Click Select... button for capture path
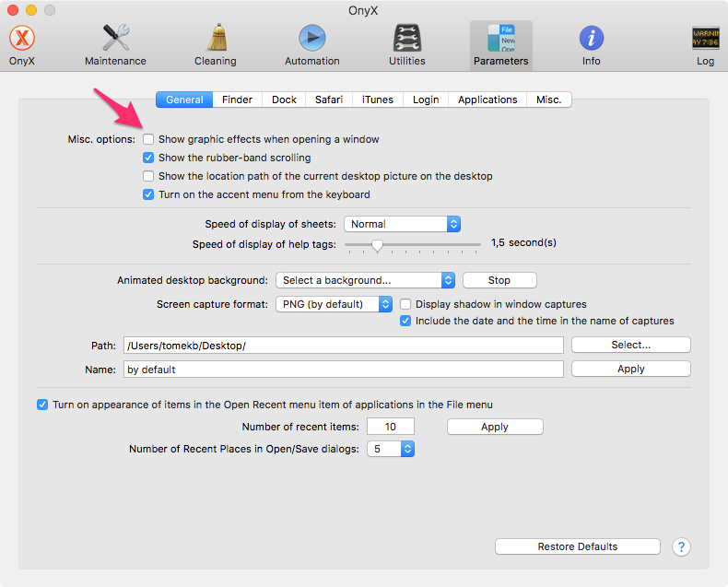The height and width of the screenshot is (587, 728). 631,345
